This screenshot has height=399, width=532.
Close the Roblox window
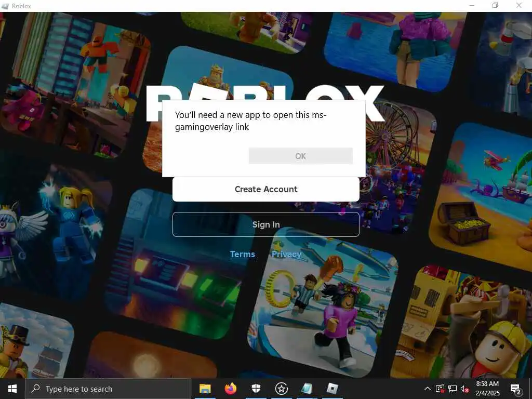coord(519,5)
